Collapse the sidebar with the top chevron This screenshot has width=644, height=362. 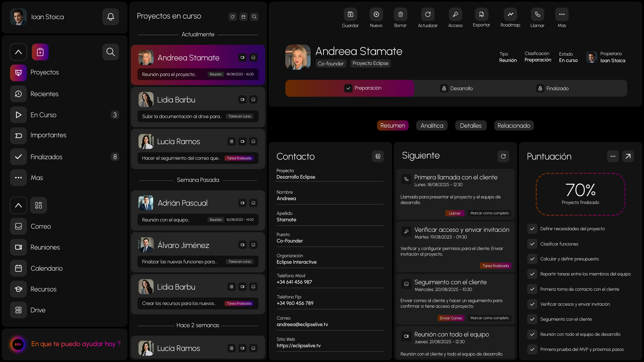point(18,52)
